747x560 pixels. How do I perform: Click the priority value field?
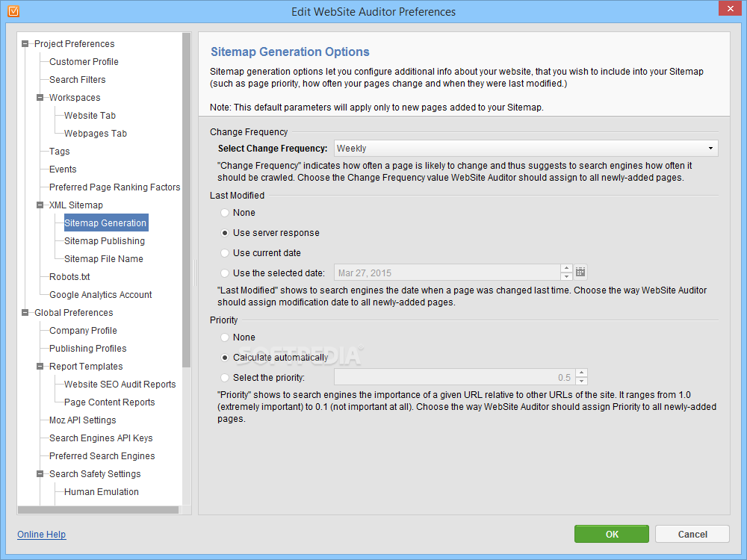[454, 377]
